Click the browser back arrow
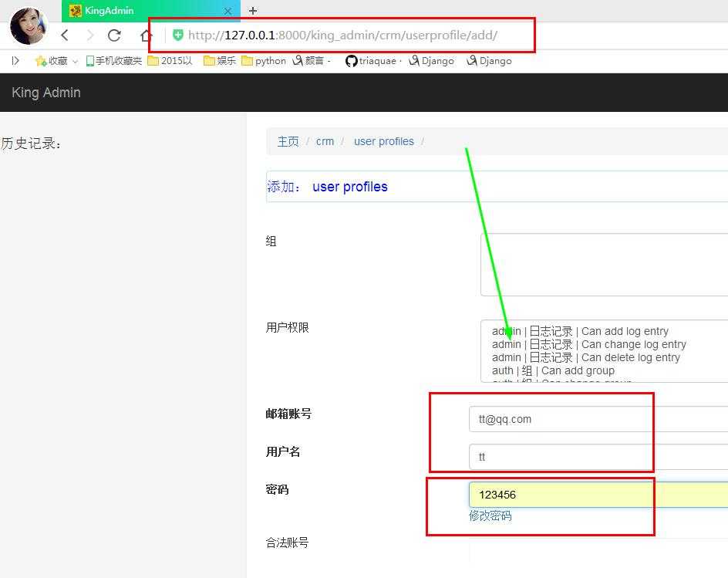The height and width of the screenshot is (578, 728). pyautogui.click(x=65, y=35)
